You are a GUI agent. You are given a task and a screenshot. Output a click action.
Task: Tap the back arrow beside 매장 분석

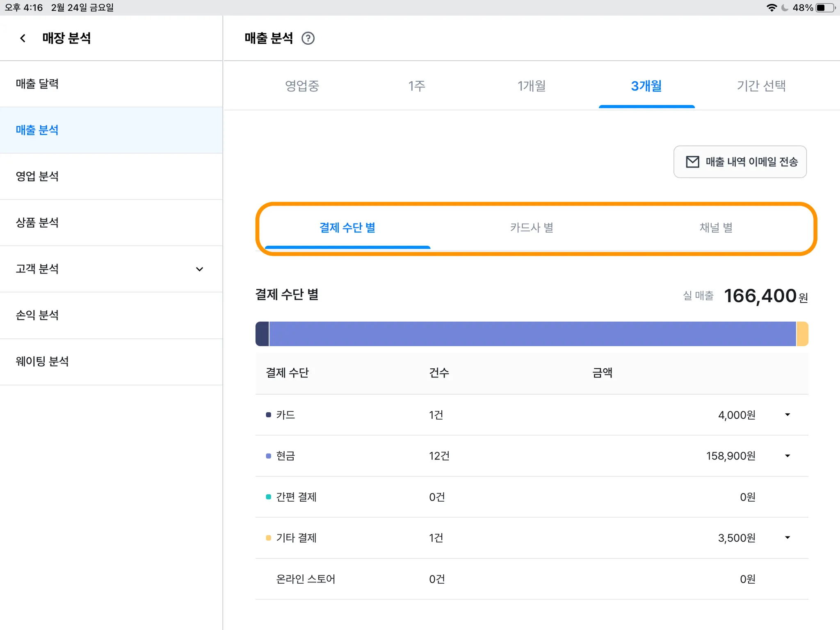coord(23,38)
